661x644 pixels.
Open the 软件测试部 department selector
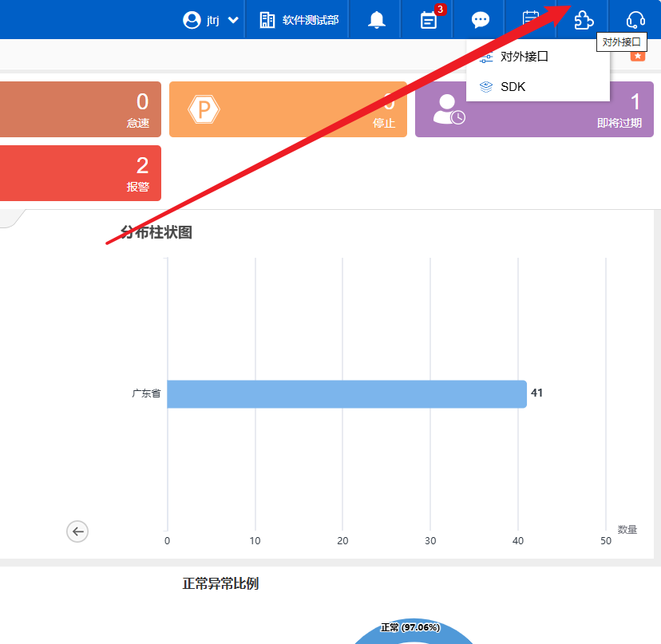pyautogui.click(x=299, y=20)
